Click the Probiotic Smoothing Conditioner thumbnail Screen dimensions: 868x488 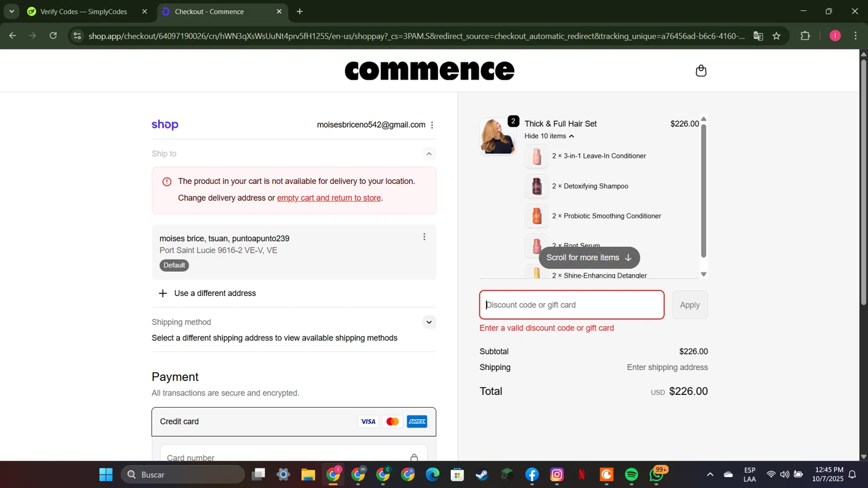[x=536, y=216]
